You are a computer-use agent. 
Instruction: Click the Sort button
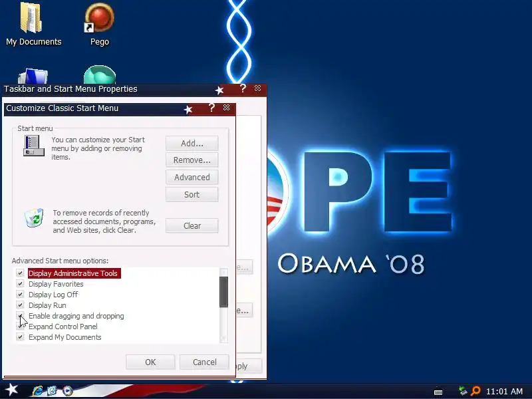tap(192, 194)
